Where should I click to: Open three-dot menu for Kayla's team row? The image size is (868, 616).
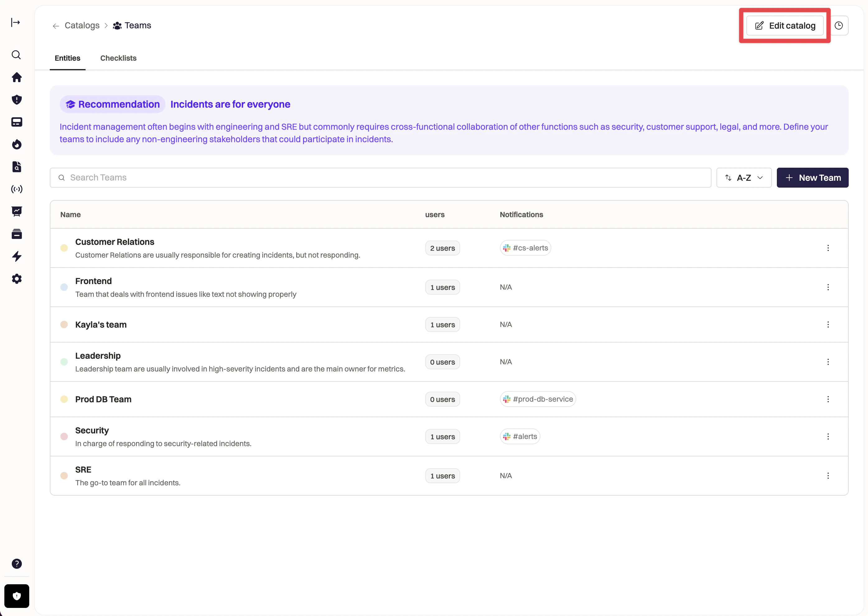828,325
